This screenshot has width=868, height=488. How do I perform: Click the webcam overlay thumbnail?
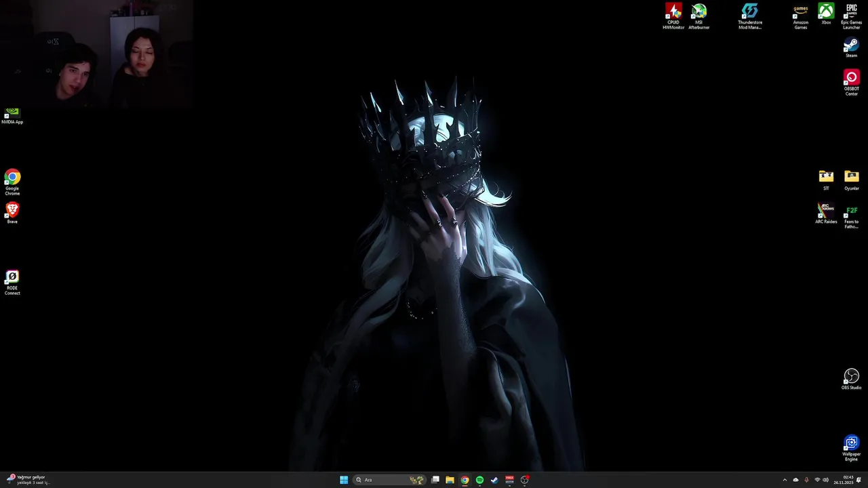96,54
